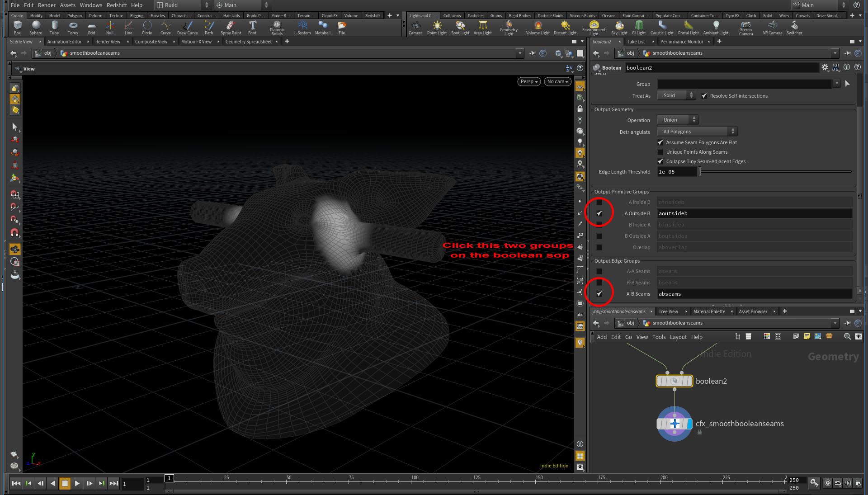Adjust the Edge Length Threshold slider
The image size is (868, 495).
pyautogui.click(x=700, y=172)
